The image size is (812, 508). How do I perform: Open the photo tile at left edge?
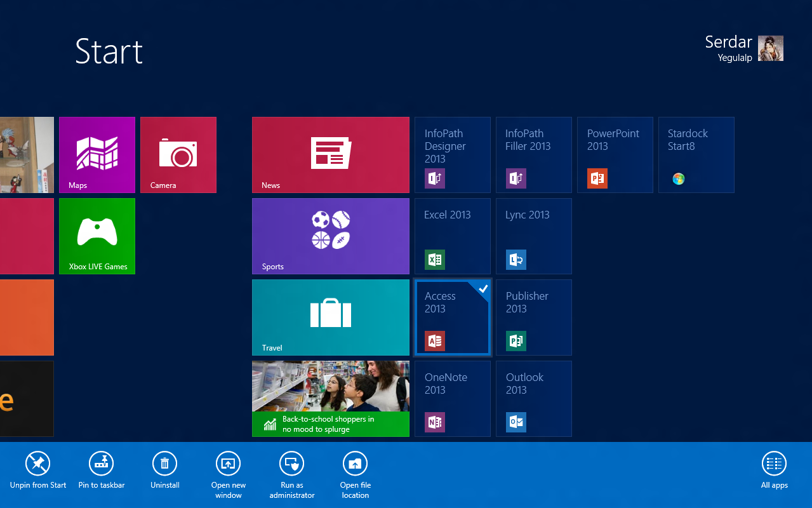(x=27, y=155)
